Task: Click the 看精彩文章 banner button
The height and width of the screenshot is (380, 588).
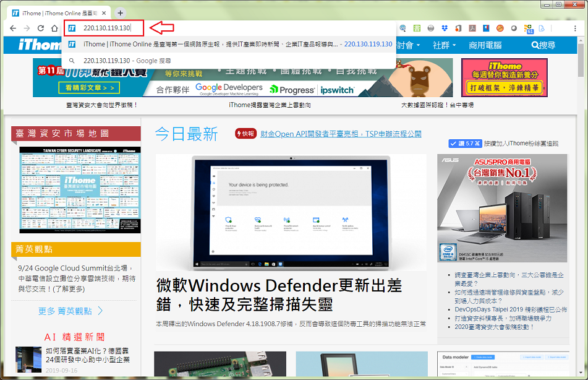Action: (x=89, y=87)
